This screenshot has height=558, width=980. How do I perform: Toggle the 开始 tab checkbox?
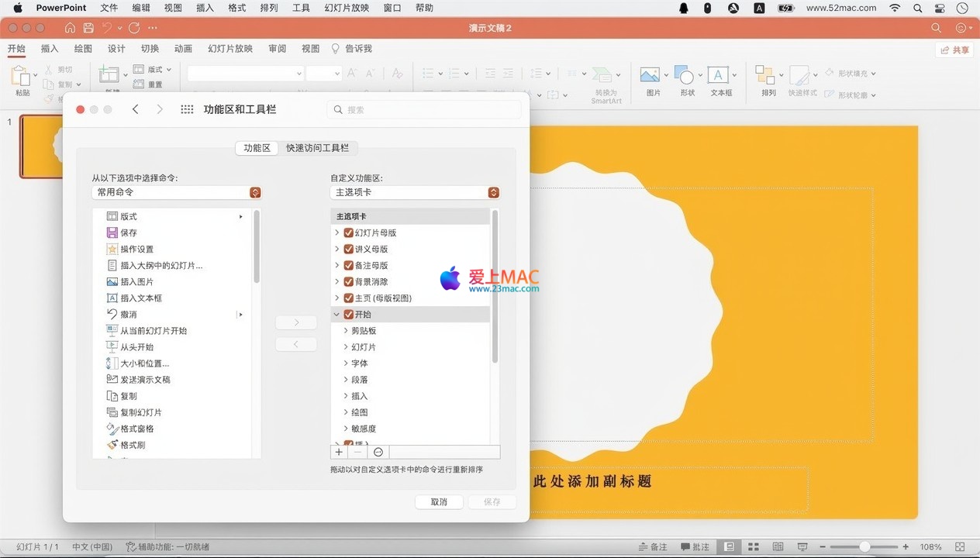tap(349, 315)
